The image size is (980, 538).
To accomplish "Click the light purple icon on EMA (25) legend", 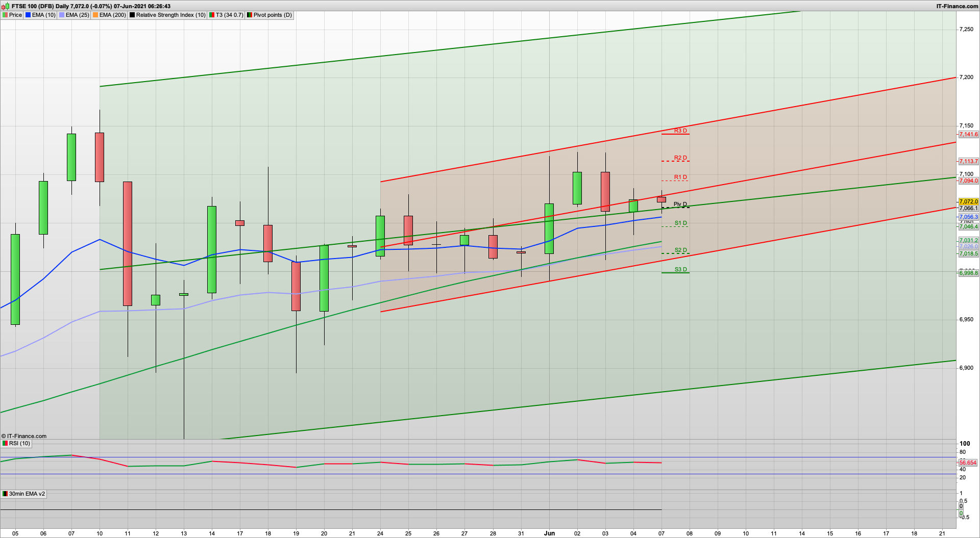I will coord(62,15).
